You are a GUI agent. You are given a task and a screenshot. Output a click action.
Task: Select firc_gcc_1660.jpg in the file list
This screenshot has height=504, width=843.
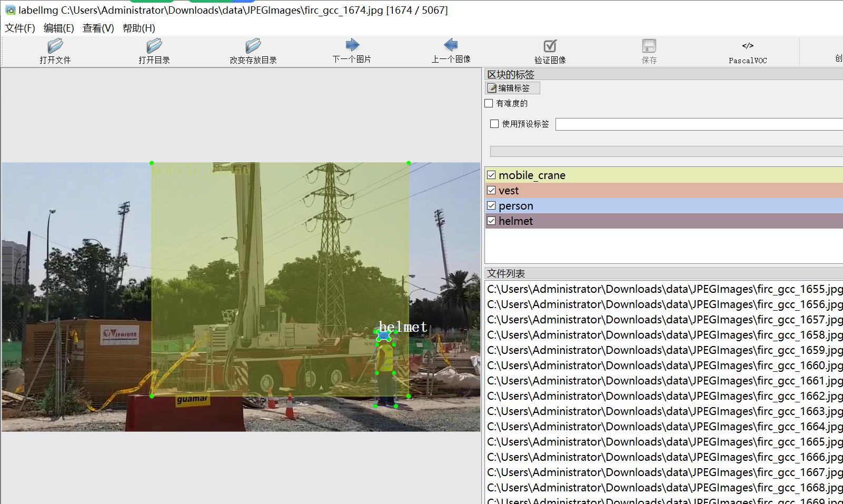tap(665, 365)
